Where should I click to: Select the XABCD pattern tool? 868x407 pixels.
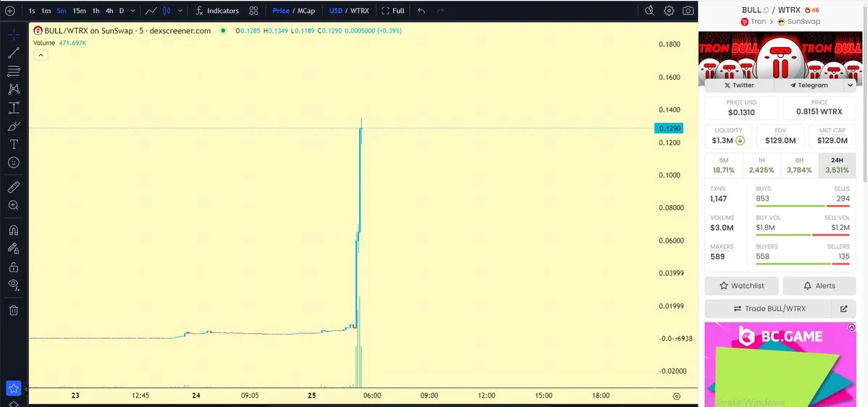coord(14,89)
